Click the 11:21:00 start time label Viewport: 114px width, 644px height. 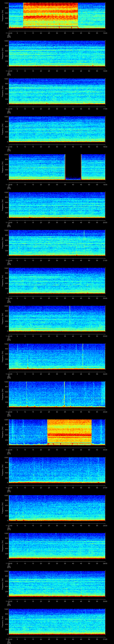[x=9, y=298]
